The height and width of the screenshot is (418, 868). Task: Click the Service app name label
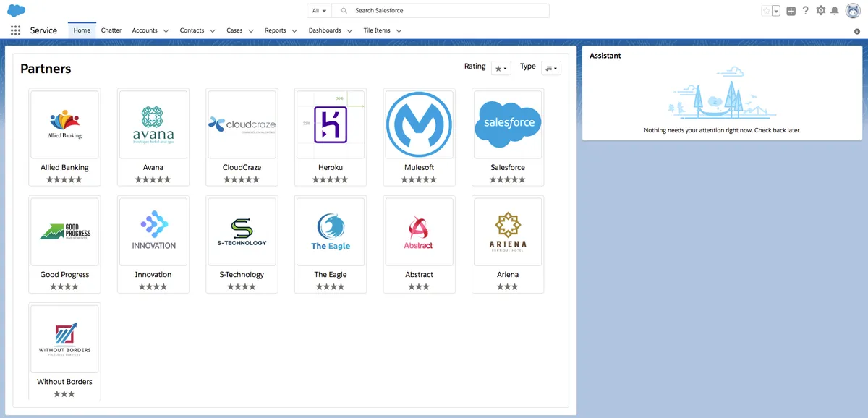tap(43, 30)
